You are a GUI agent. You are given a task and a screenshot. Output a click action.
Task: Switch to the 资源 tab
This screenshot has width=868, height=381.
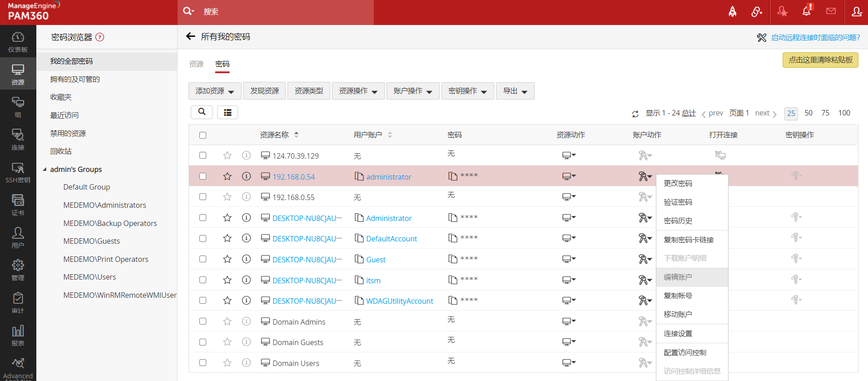(196, 64)
